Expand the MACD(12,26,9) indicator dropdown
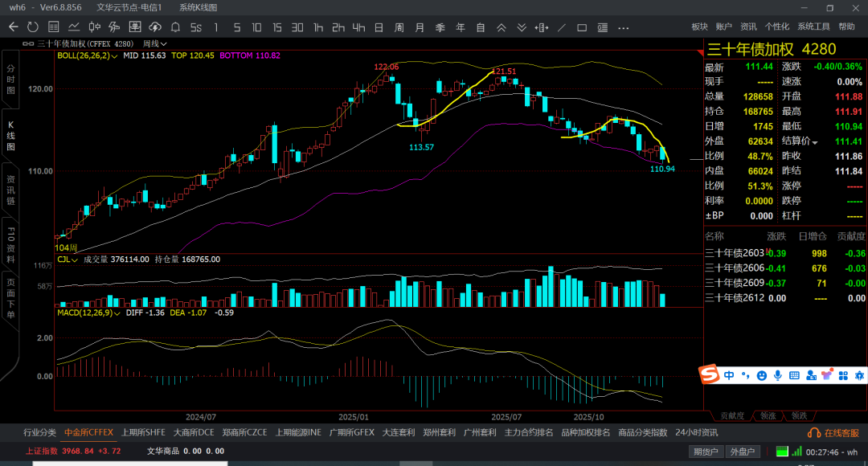Screen dimensions: 868x466 [x=117, y=313]
